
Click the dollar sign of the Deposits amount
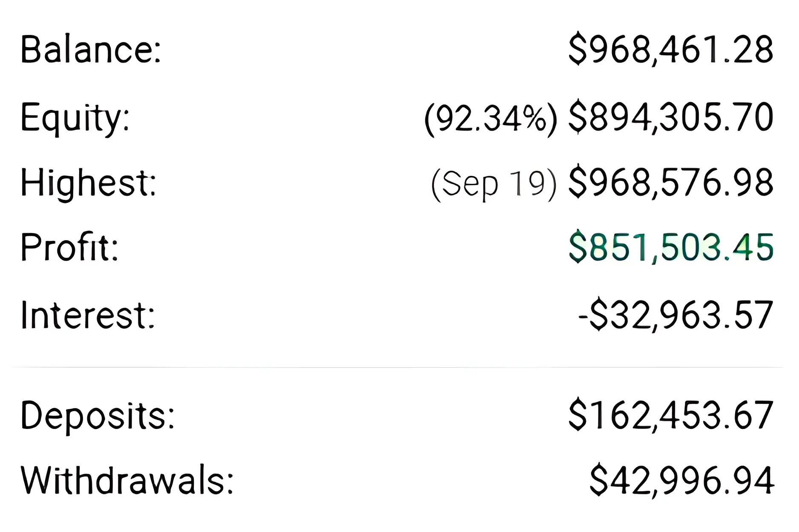point(578,415)
